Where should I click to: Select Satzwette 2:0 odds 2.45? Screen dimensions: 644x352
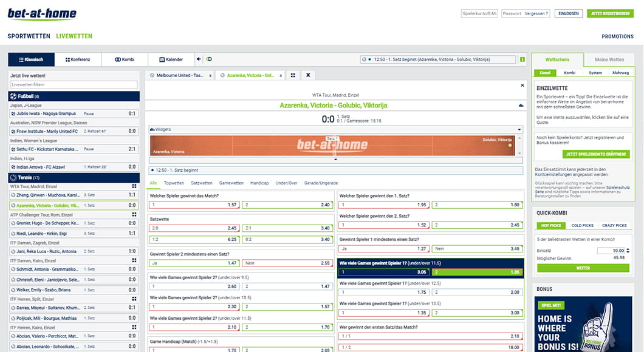[194, 228]
